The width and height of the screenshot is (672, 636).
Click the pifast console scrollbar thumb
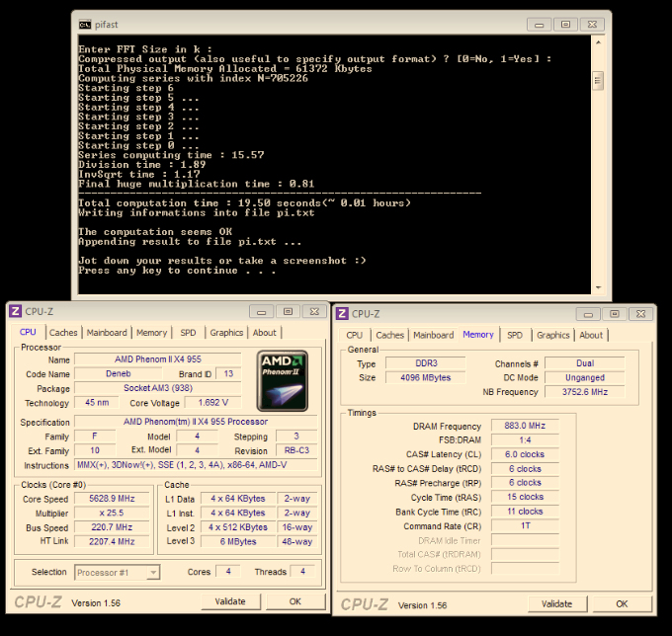click(x=598, y=81)
